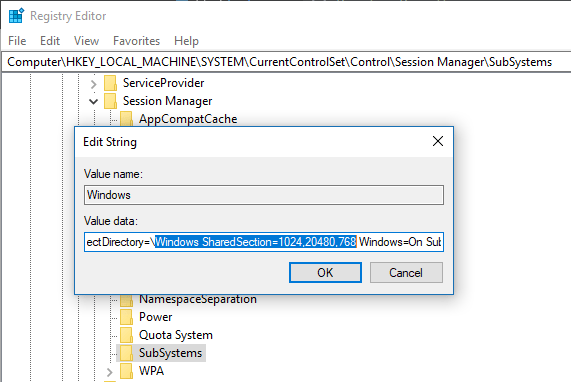Click the Edit String dialog title
The image size is (571, 382).
pyautogui.click(x=110, y=142)
